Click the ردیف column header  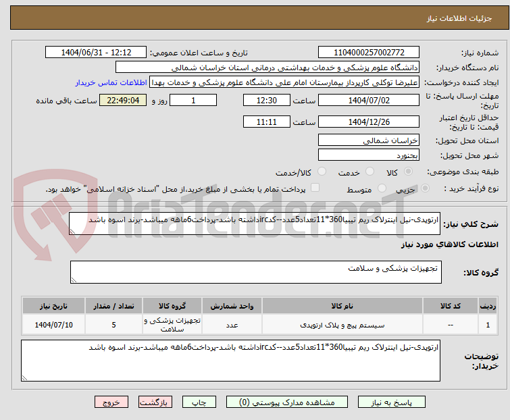(488, 306)
